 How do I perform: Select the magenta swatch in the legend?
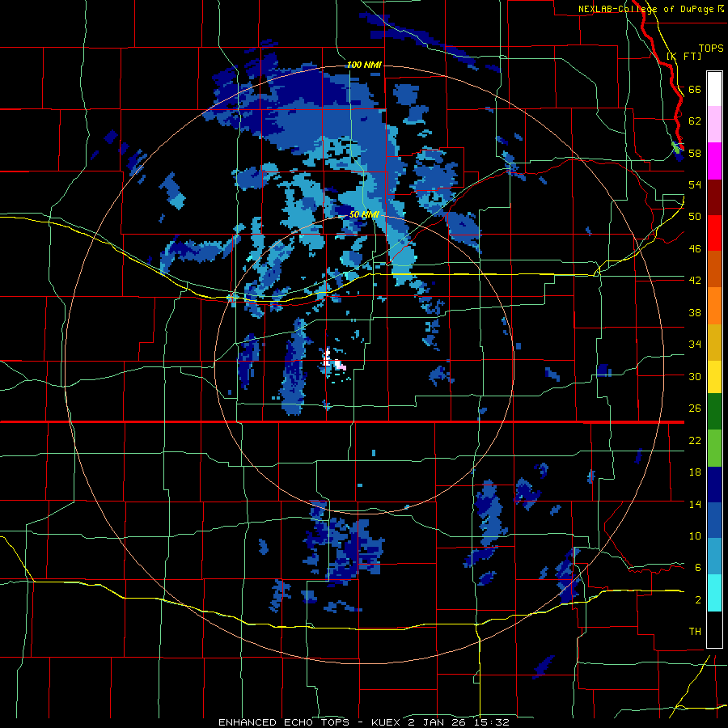[714, 161]
